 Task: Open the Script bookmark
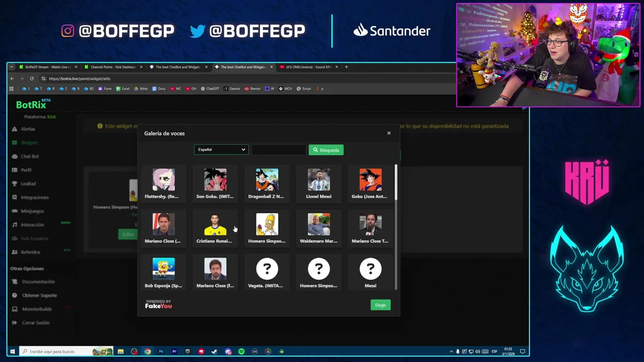[304, 88]
